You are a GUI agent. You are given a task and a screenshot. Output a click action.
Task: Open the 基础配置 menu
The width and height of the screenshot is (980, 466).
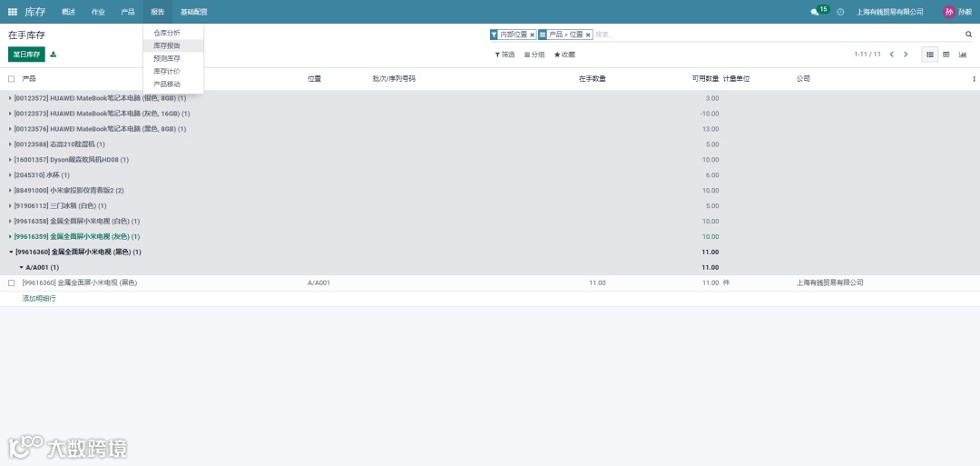[x=194, y=12]
